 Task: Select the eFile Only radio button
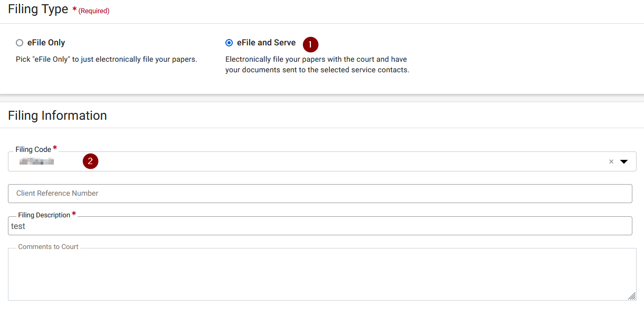coord(20,43)
